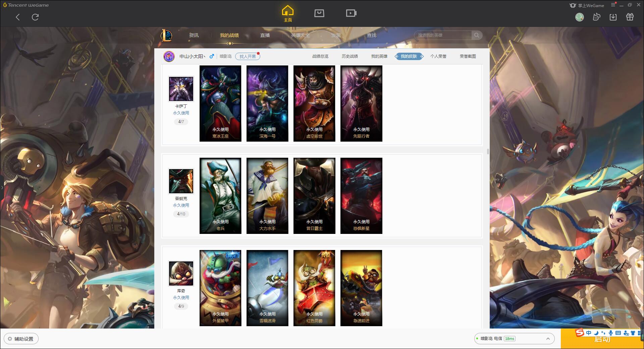The height and width of the screenshot is (349, 644).
Task: Open the 掌上WeGame mobile link
Action: point(587,5)
